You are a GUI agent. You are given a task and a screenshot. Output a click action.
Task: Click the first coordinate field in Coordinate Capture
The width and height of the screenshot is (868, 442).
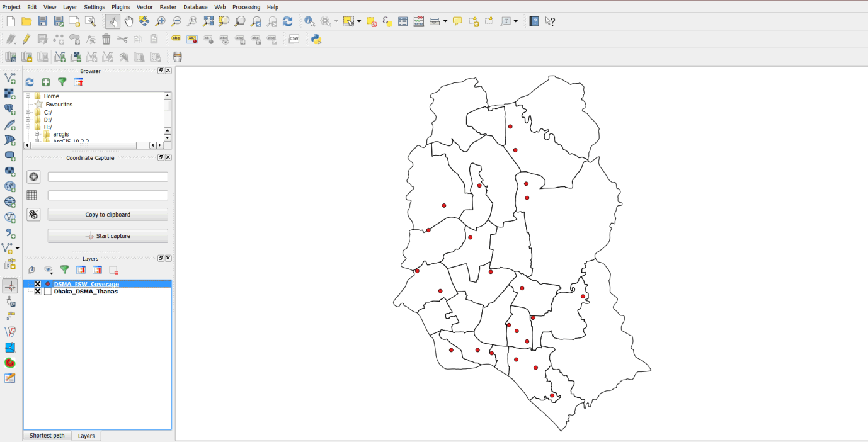pyautogui.click(x=108, y=177)
